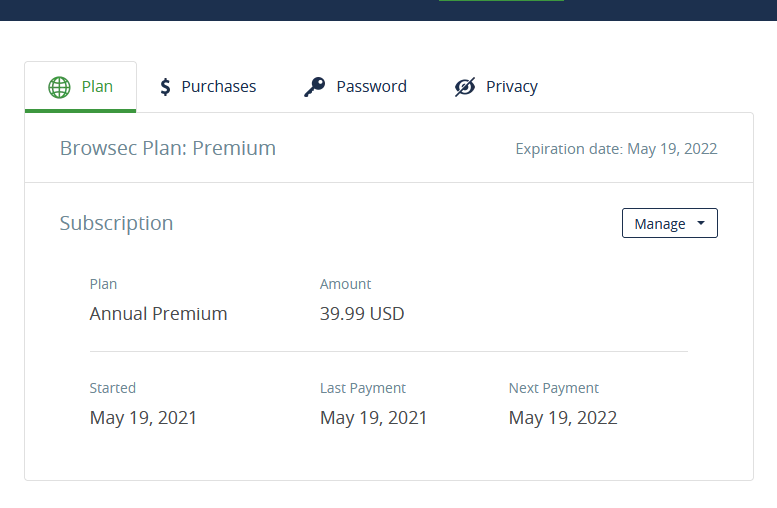Click the dollar sign icon beside Purchases

pos(165,87)
